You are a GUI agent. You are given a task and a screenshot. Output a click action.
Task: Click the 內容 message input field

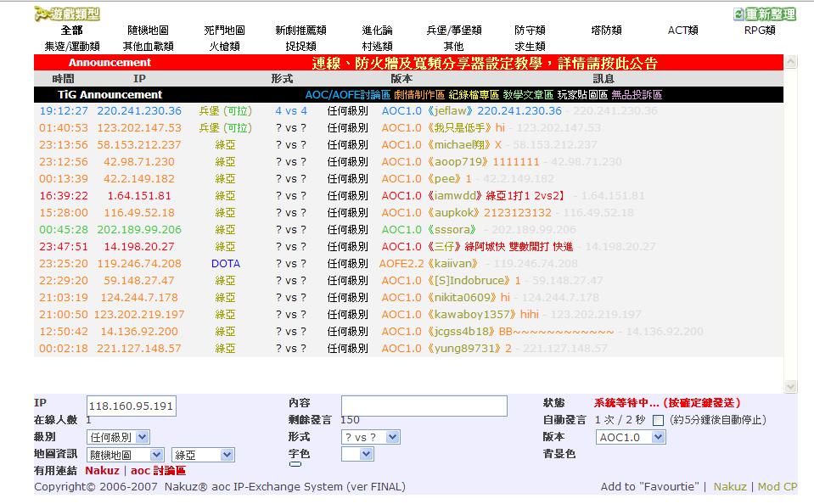point(424,406)
